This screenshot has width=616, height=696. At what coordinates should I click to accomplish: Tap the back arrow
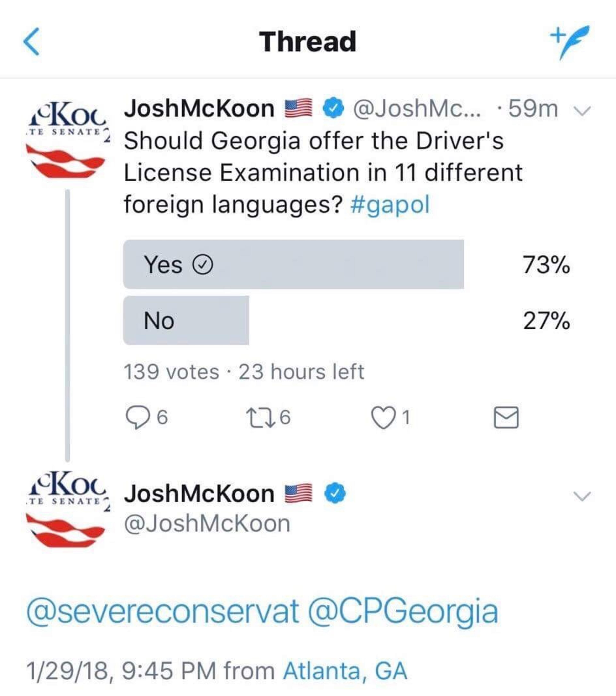(x=31, y=42)
